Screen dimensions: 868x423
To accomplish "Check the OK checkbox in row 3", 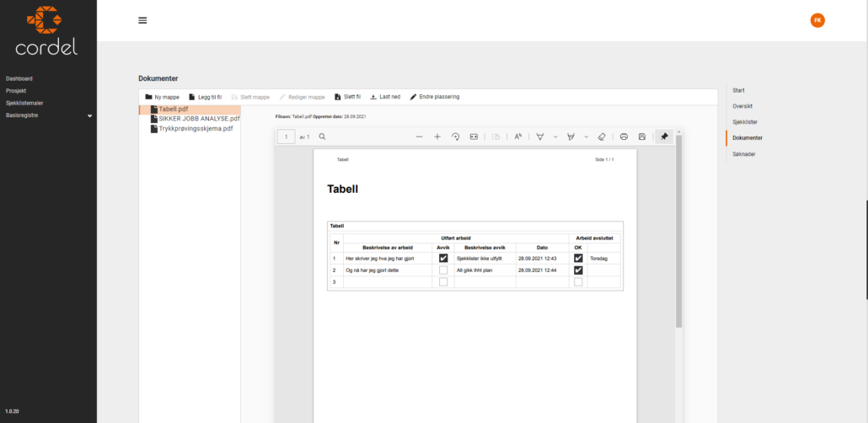I will [578, 282].
